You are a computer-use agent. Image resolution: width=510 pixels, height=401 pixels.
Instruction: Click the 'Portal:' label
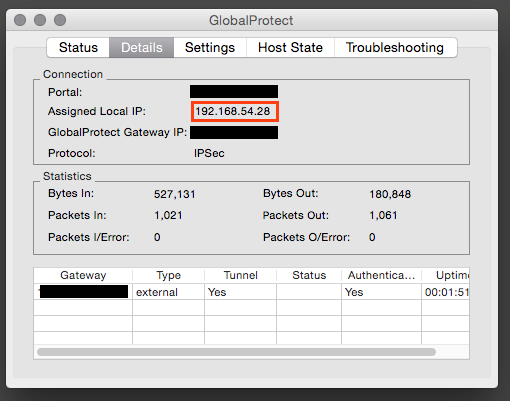[x=65, y=92]
